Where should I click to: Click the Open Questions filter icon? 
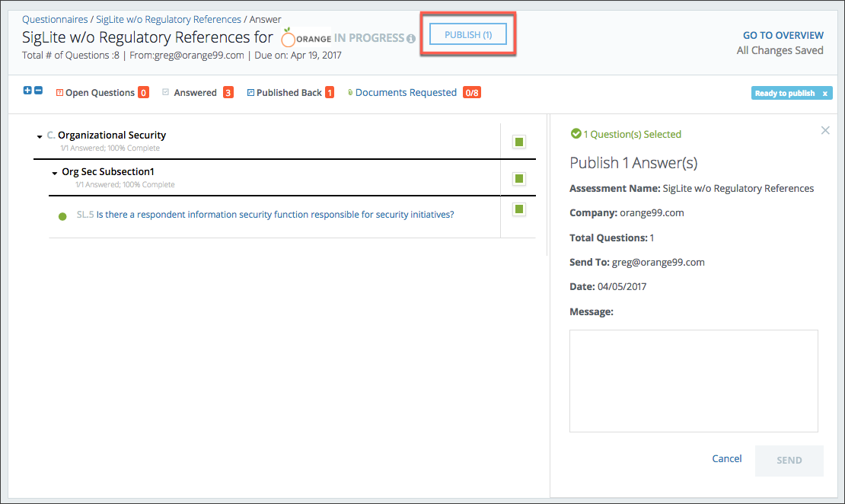click(x=60, y=93)
